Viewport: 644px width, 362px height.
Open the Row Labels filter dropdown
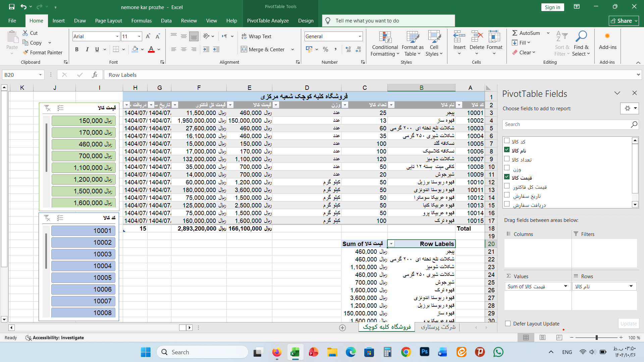[391, 244]
